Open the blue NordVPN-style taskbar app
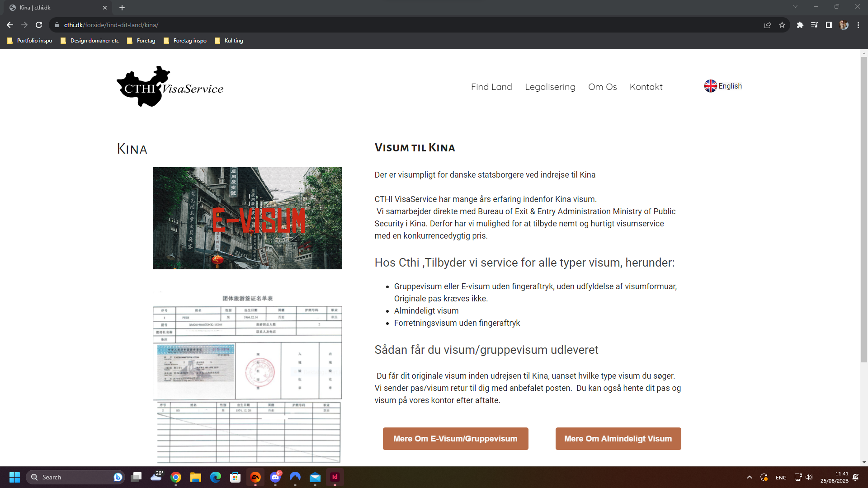This screenshot has height=488, width=868. coord(295,477)
